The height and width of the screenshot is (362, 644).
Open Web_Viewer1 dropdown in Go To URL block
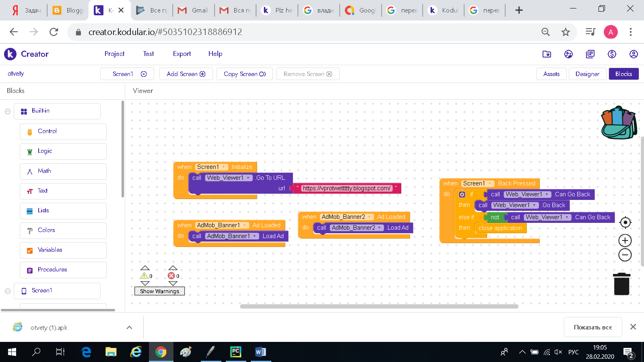point(248,178)
